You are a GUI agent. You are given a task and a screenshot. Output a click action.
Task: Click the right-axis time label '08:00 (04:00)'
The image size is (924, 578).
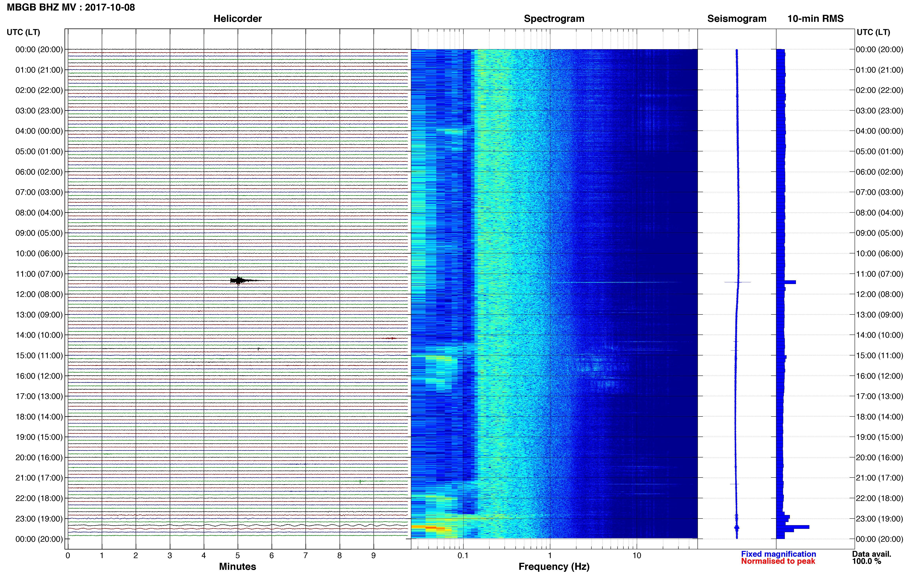point(879,213)
